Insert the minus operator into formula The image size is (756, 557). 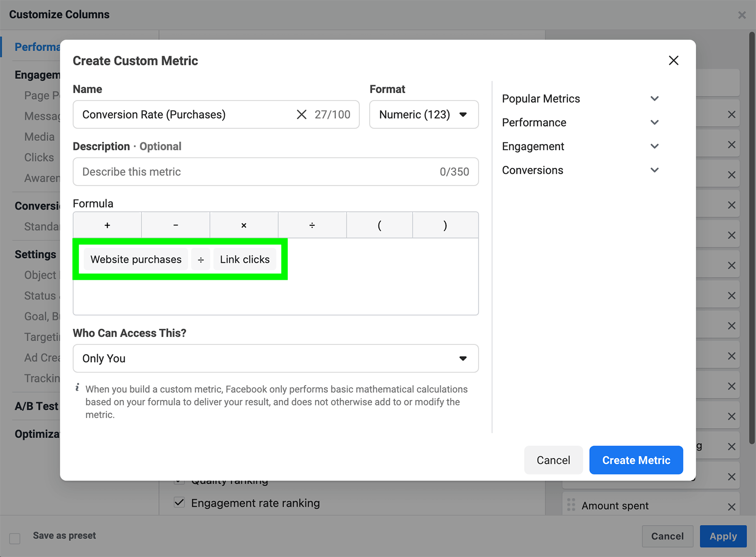click(176, 225)
